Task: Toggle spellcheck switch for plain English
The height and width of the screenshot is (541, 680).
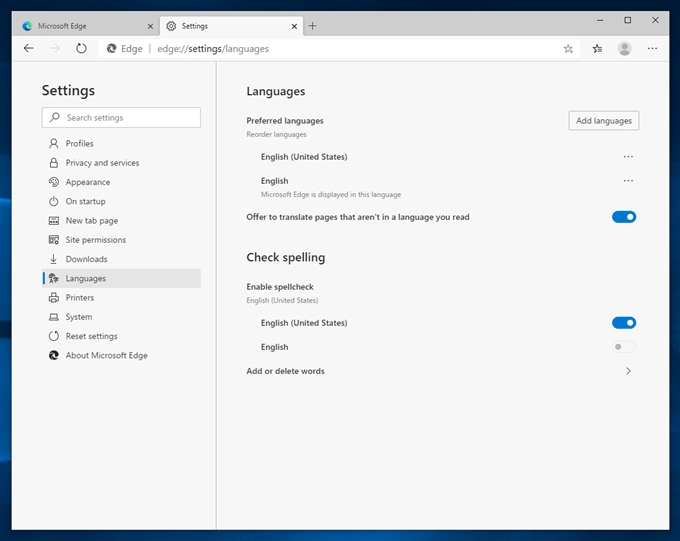Action: pyautogui.click(x=624, y=347)
